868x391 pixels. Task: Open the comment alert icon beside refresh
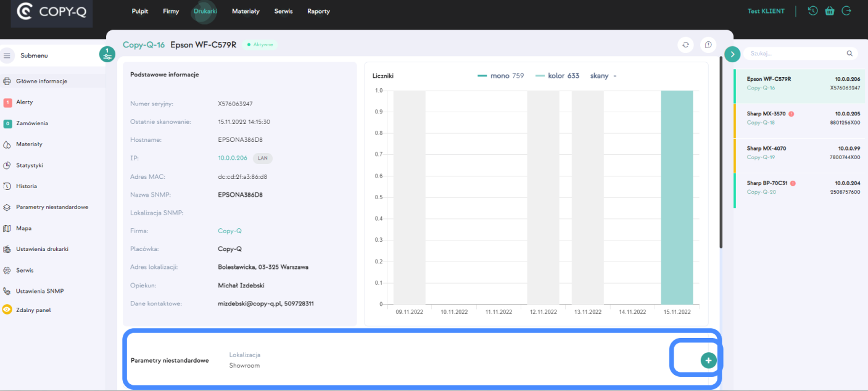(x=708, y=44)
